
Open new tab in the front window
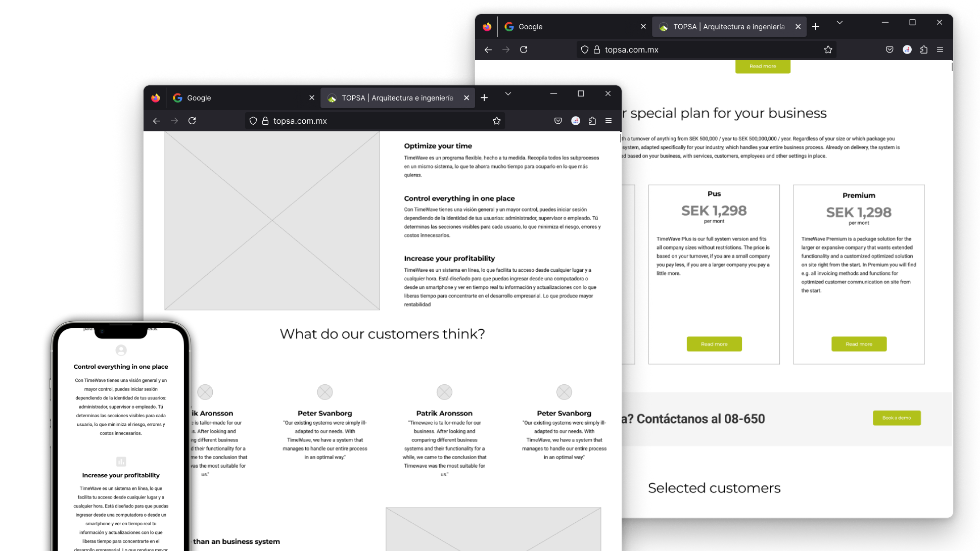484,98
